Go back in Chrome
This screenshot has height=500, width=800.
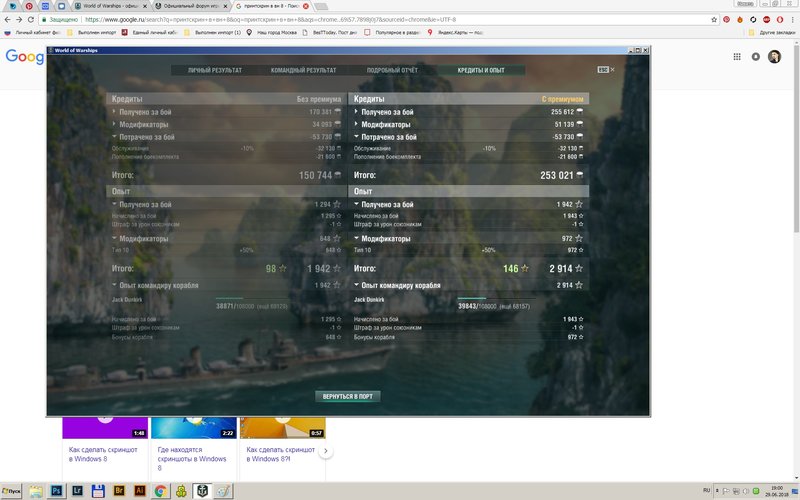click(7, 19)
